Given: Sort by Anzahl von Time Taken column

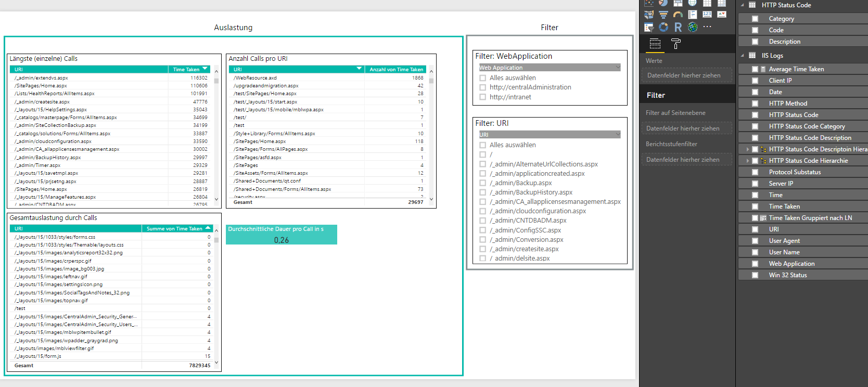Looking at the screenshot, I should [396, 69].
